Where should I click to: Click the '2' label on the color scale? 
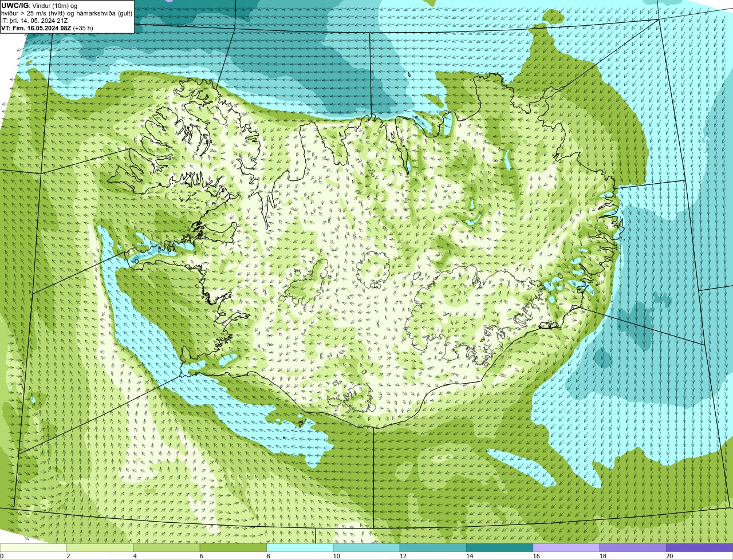[68, 556]
